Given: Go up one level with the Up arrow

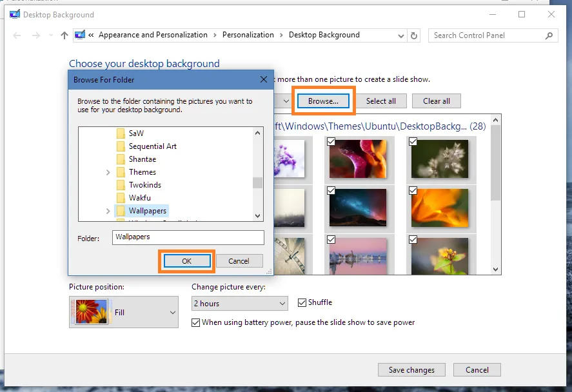Looking at the screenshot, I should click(64, 35).
